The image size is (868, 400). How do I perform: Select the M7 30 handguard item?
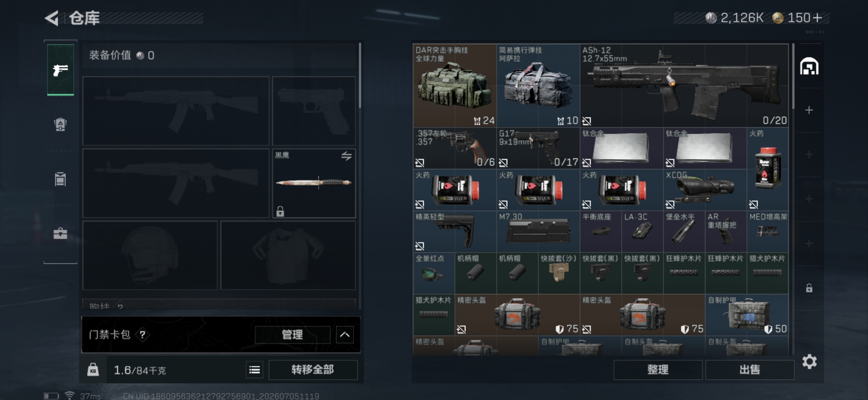coord(538,231)
